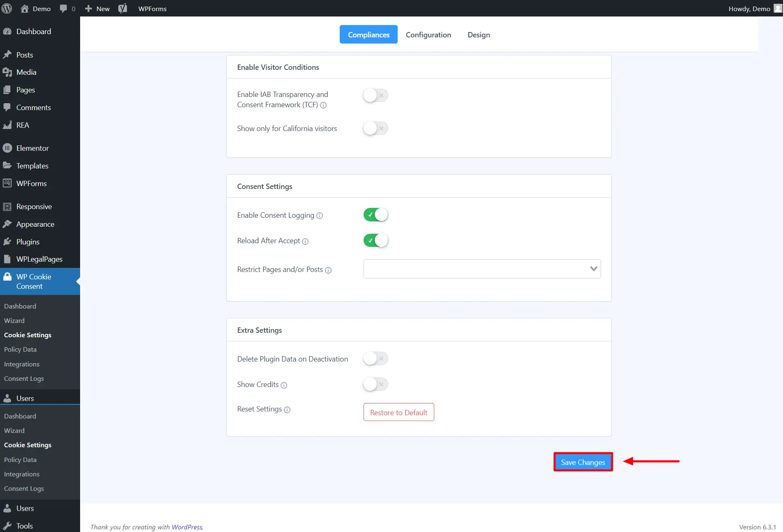
Task: Click the info icon beside Enable Consent Logging
Action: pyautogui.click(x=320, y=216)
